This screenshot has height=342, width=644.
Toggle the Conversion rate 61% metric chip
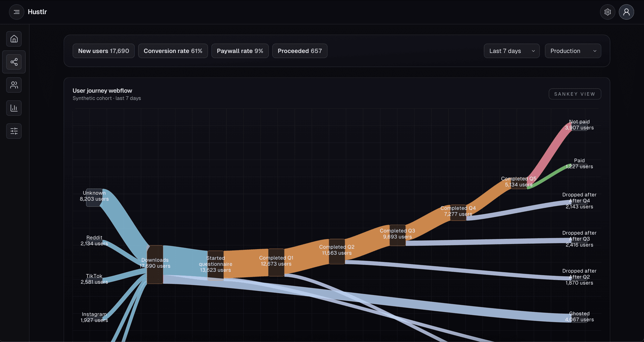173,51
